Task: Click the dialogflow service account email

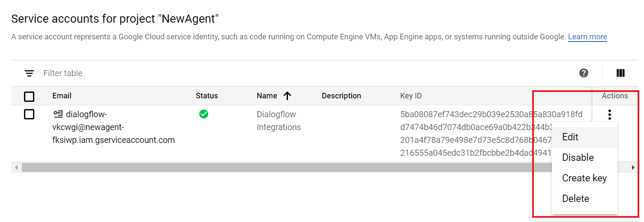Action: coord(113,127)
